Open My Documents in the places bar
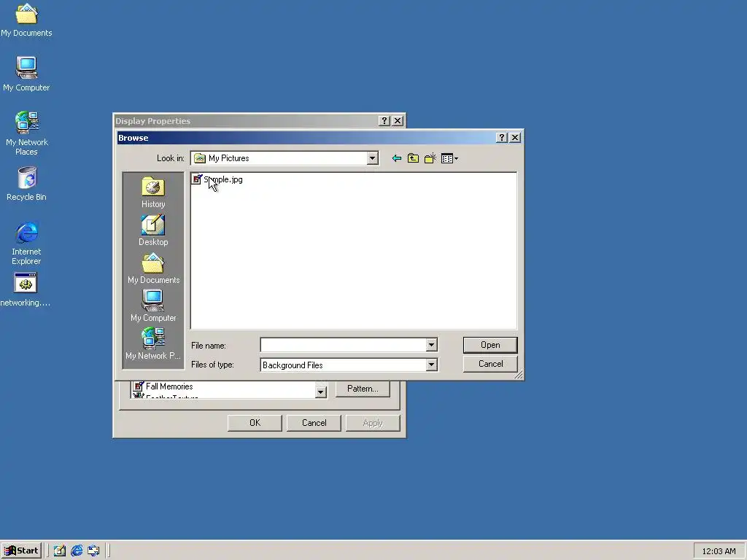 [x=153, y=268]
